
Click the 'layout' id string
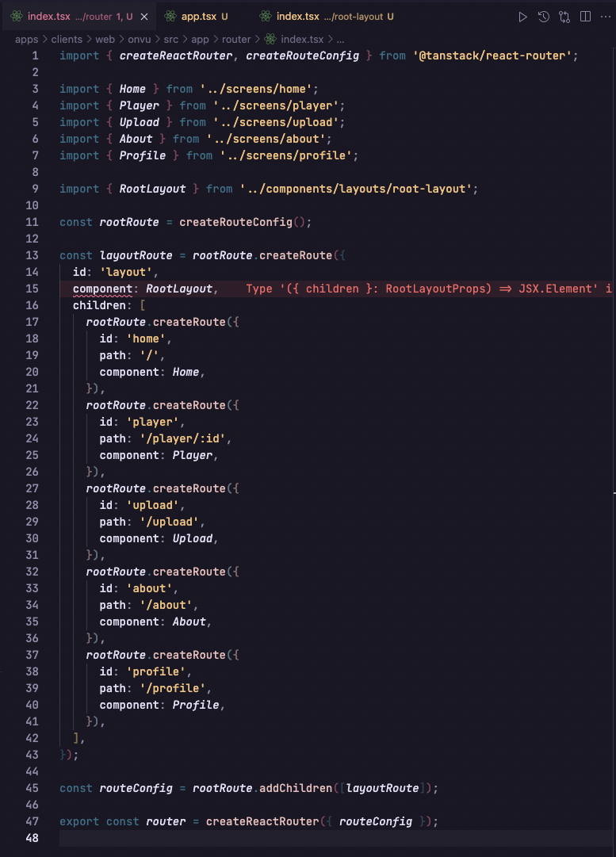[126, 272]
